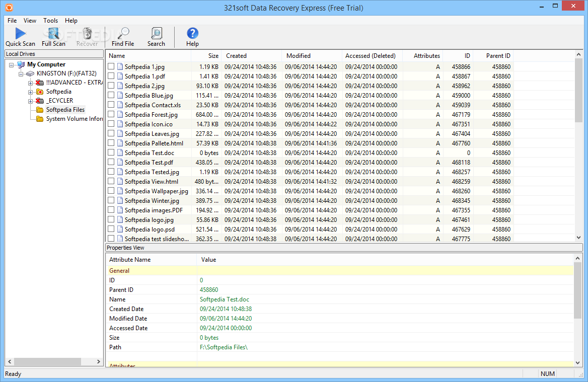Sort files by the Name column header
The image size is (588, 382).
[x=149, y=56]
